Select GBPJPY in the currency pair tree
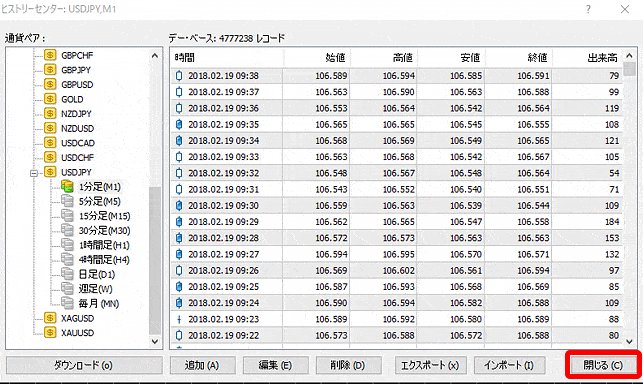 click(76, 70)
